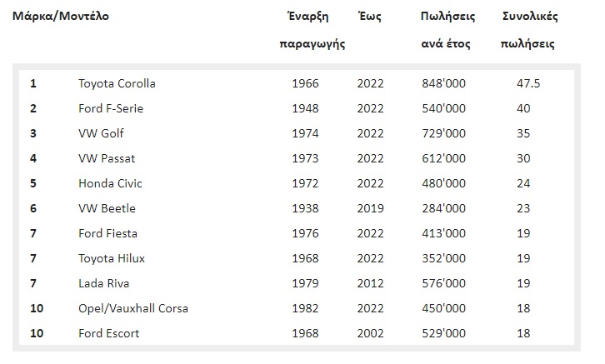Screen dimensions: 605x364
Task: Select the Ford Fiesta model name
Action: (107, 233)
